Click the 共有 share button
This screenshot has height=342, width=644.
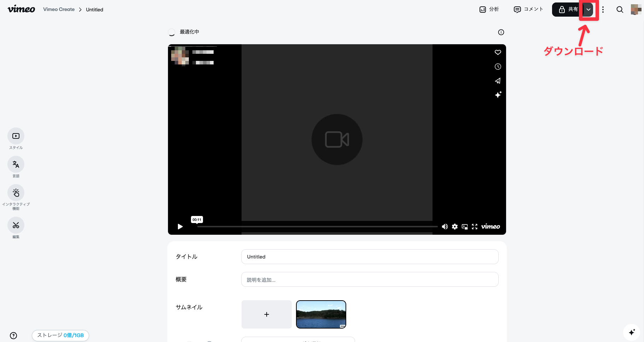tap(568, 10)
